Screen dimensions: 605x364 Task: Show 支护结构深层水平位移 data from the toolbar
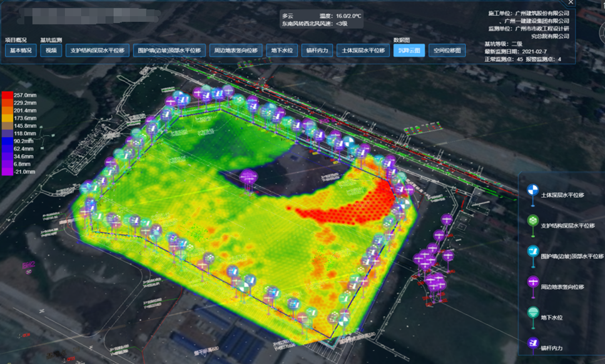pyautogui.click(x=98, y=51)
